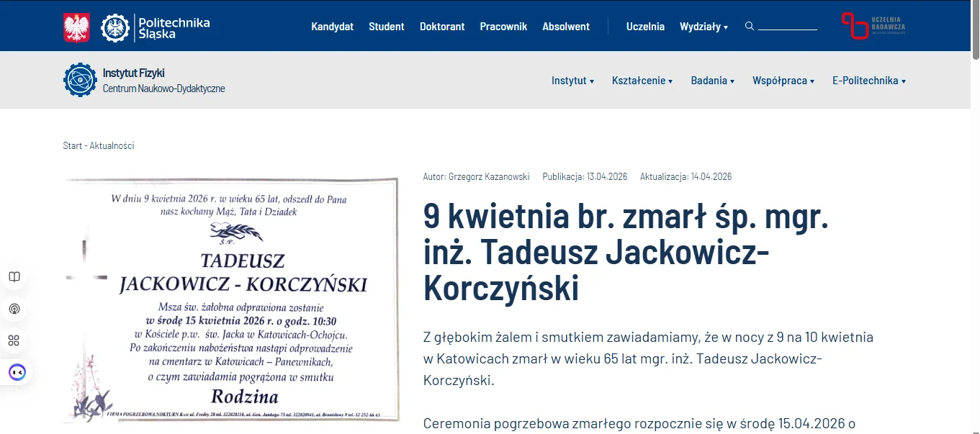Expand the Instytut dropdown menu
This screenshot has height=434, width=980.
(573, 81)
